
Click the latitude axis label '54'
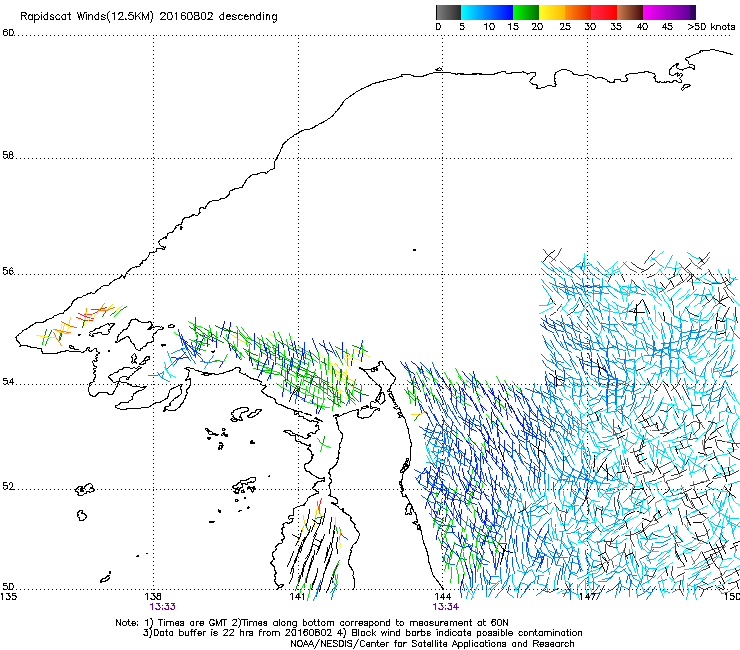point(8,381)
